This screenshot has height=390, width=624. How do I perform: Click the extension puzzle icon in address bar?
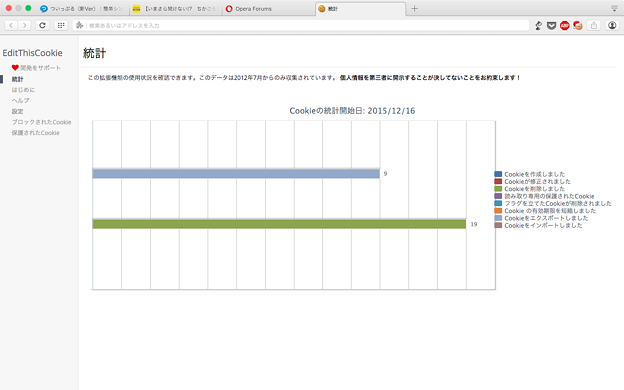click(x=80, y=25)
